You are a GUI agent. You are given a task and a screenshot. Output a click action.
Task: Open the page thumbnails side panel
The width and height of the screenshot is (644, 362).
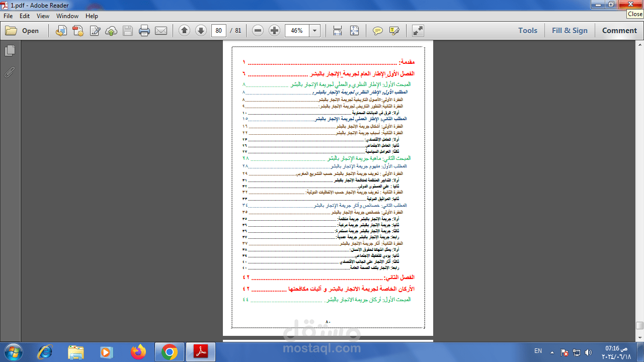pos(10,50)
